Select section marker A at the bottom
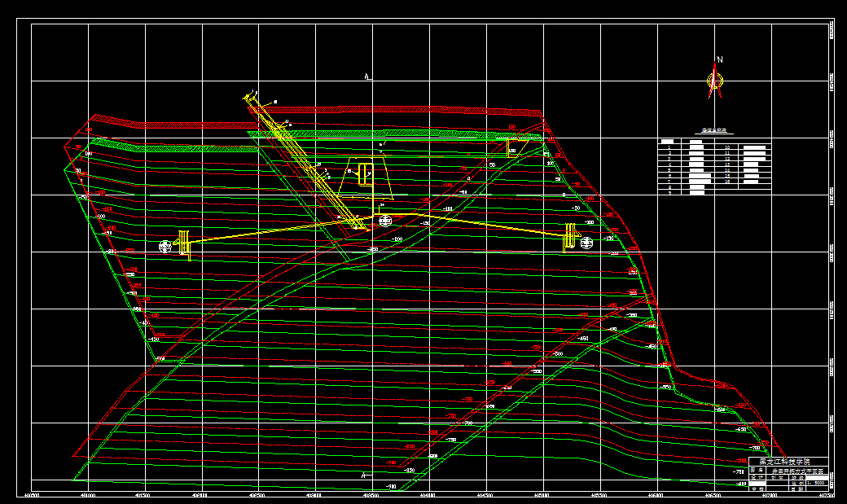This screenshot has height=504, width=847. 364,476
